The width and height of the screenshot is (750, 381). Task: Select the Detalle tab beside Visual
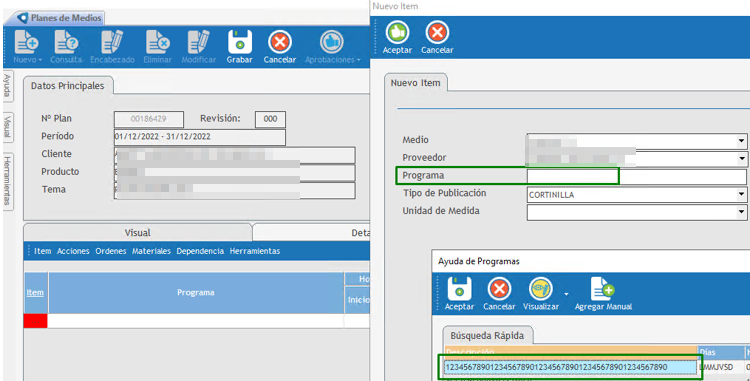[x=312, y=233]
